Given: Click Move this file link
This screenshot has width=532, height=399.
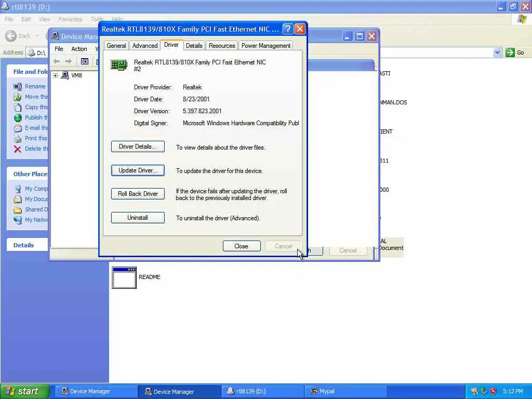Looking at the screenshot, I should click(37, 97).
